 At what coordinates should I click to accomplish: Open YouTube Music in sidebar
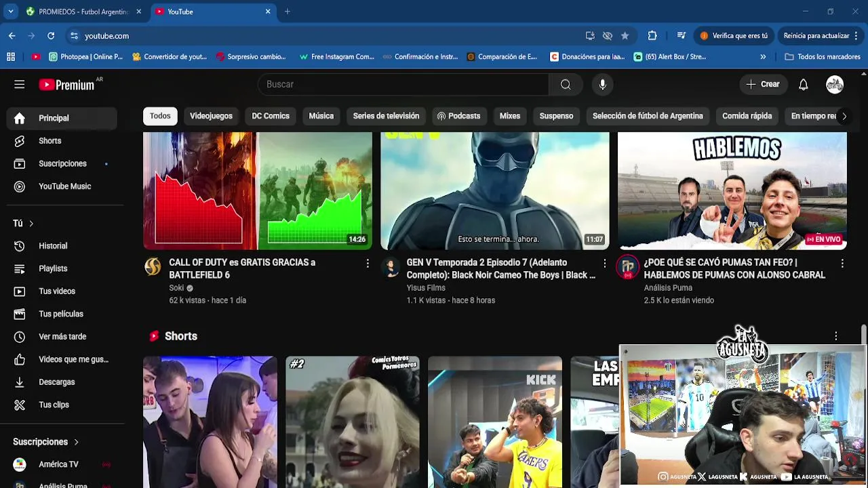click(62, 186)
